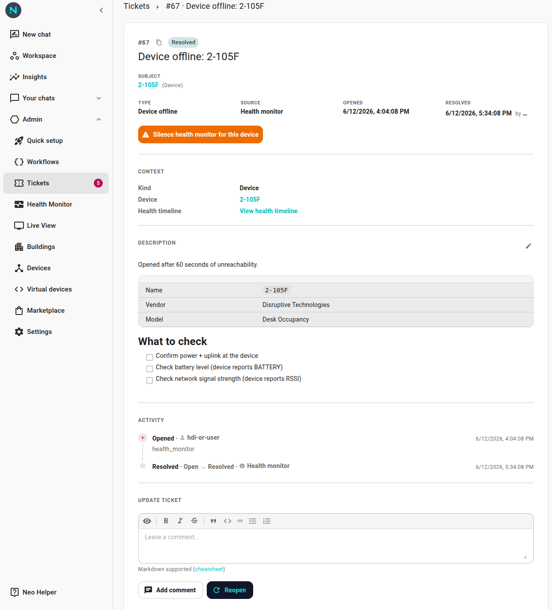This screenshot has width=552, height=610.
Task: Insert blockquote
Action: pyautogui.click(x=213, y=521)
